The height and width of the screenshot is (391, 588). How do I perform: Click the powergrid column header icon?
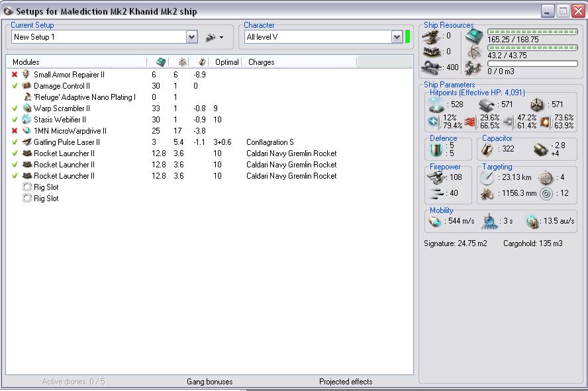[x=183, y=62]
